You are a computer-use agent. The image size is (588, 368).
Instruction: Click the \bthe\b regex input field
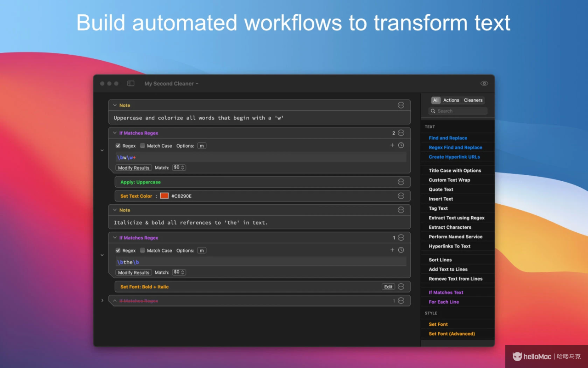coord(261,262)
